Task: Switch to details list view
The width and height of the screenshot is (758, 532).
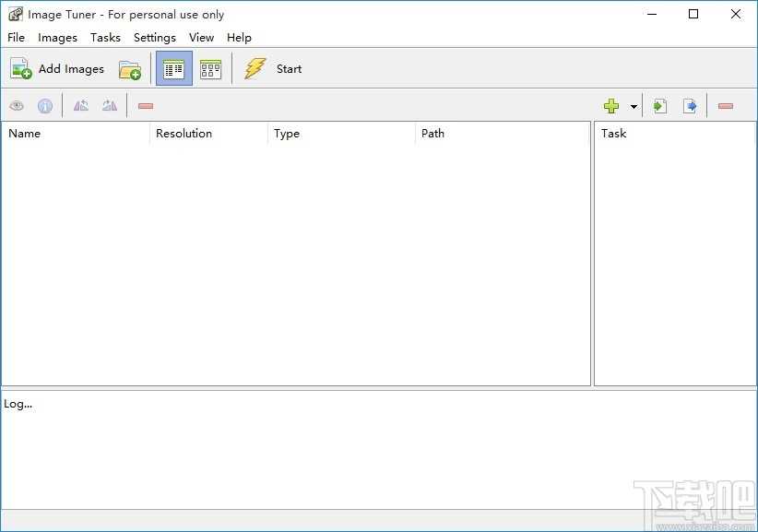Action: (x=174, y=69)
